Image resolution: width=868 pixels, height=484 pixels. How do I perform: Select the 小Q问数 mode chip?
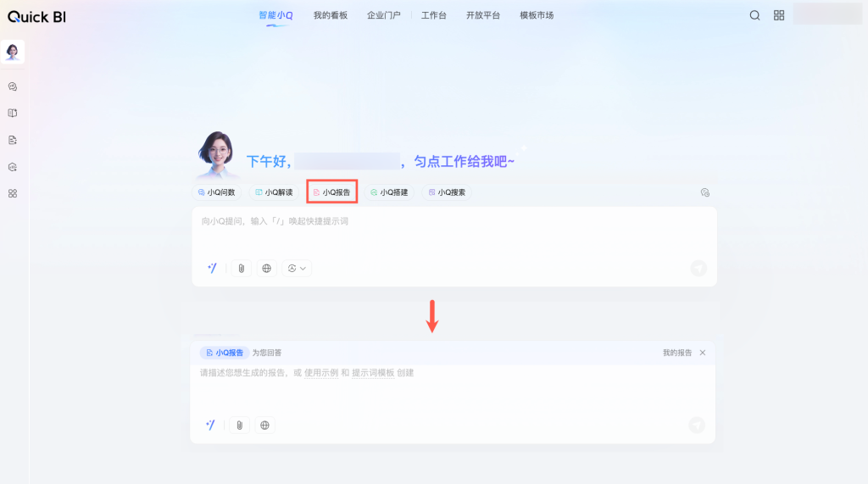pos(216,192)
